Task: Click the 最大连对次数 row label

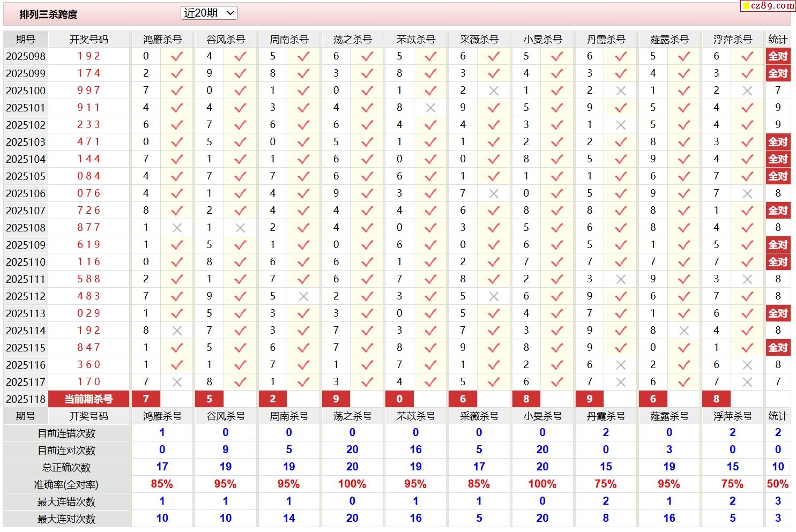Action: click(66, 519)
